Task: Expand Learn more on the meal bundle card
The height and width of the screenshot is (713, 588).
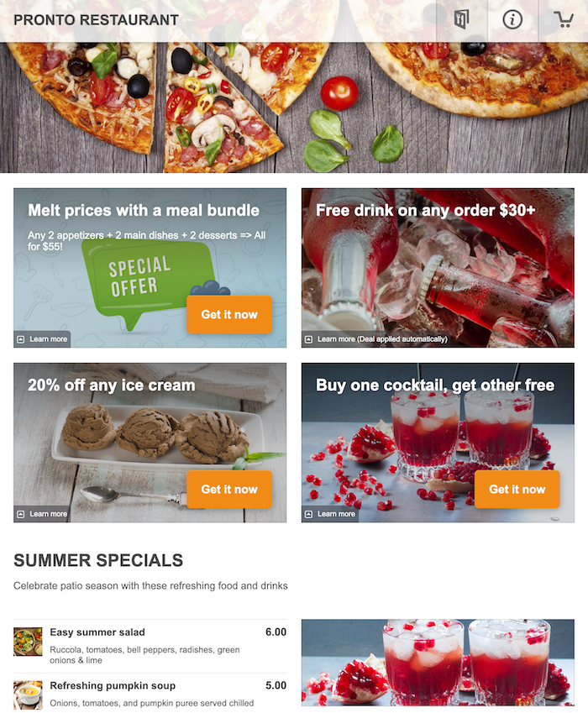Action: (42, 339)
